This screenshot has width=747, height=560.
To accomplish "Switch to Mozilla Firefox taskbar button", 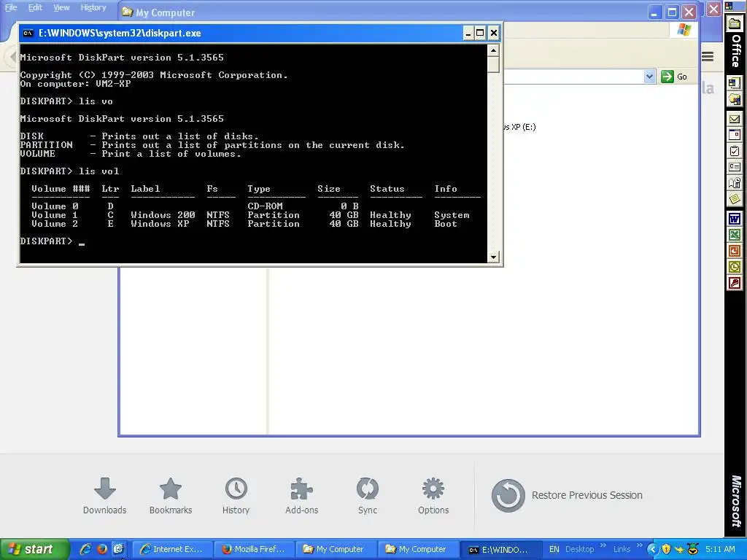I will coord(254,549).
